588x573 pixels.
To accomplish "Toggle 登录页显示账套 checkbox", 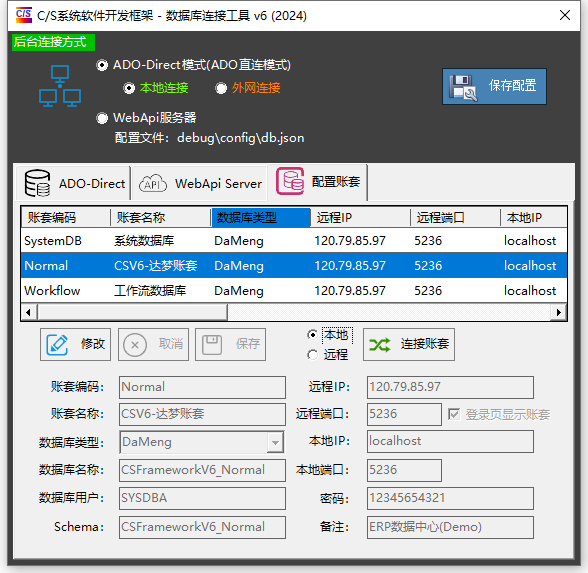I will [454, 414].
